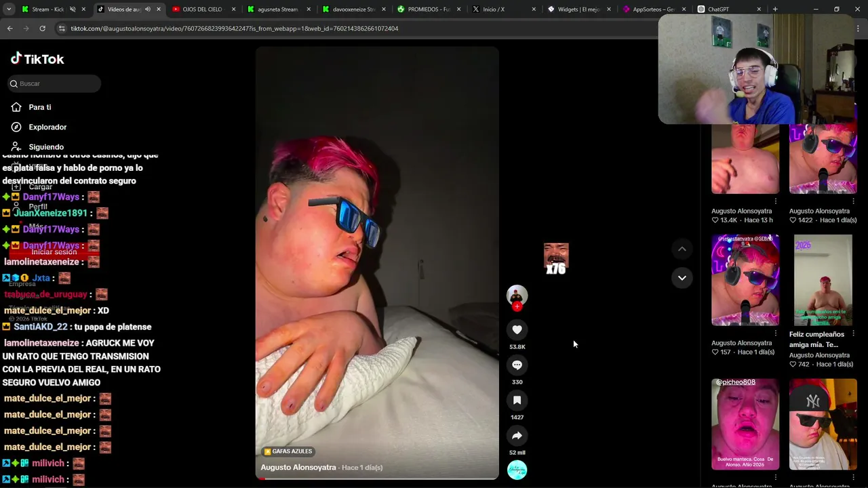Open more options for the 157 likes video
868x488 pixels.
click(x=776, y=333)
